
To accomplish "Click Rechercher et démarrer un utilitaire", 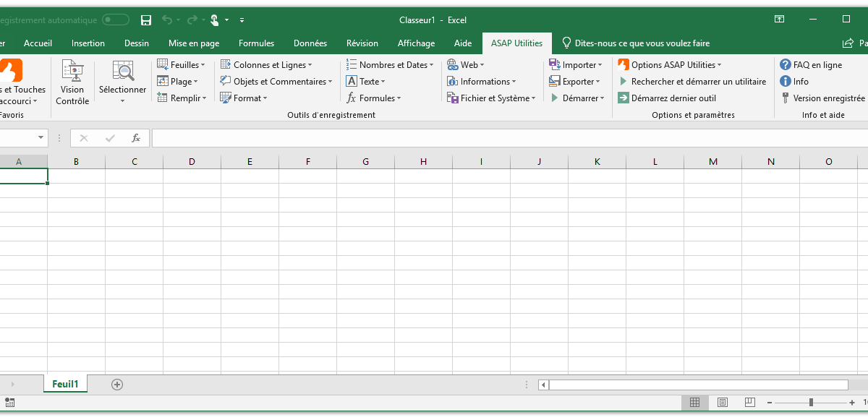I will coord(692,82).
